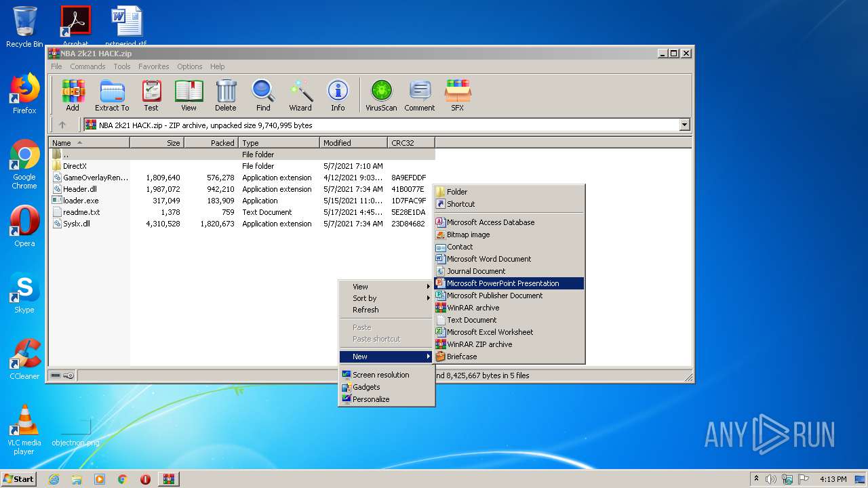Select CCleaner desktop shortcut
The width and height of the screenshot is (868, 488).
24,359
